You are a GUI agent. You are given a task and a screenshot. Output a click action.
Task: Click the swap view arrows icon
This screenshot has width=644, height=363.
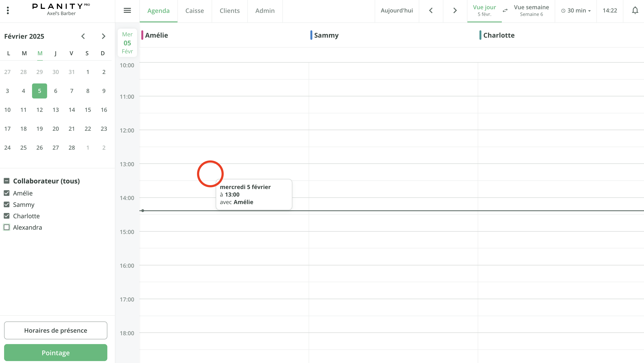click(x=505, y=11)
